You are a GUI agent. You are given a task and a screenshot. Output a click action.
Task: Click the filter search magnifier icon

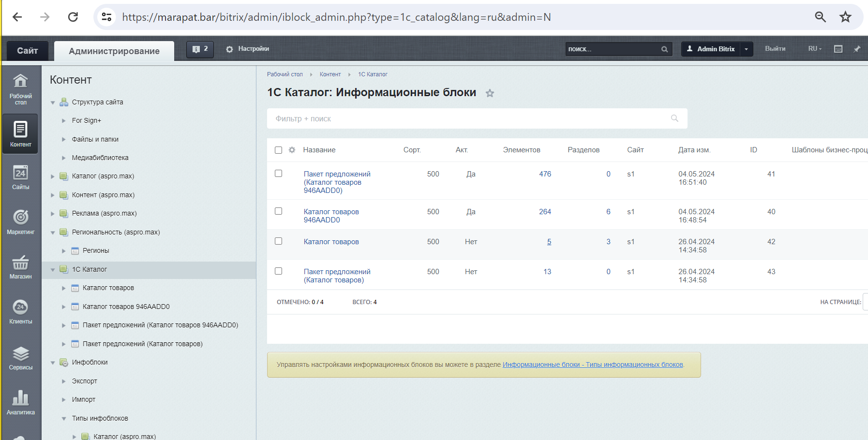674,118
